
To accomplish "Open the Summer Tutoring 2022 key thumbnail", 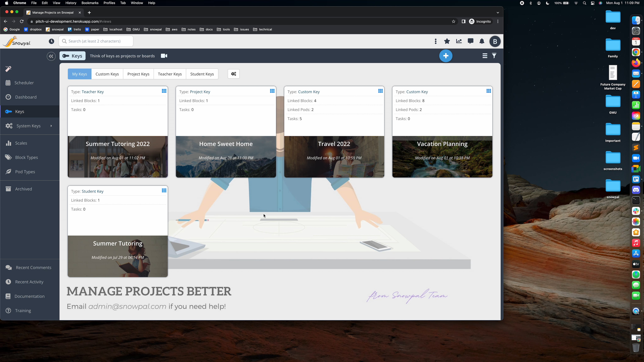I will [x=118, y=157].
